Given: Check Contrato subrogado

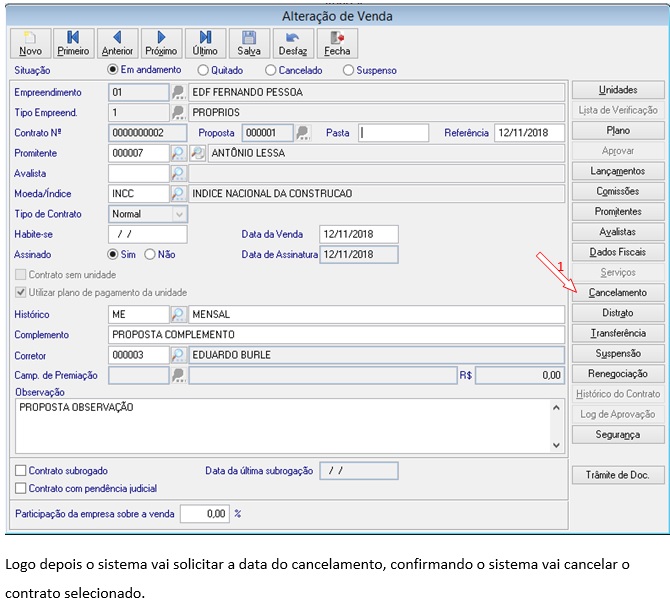Looking at the screenshot, I should 62,471.
